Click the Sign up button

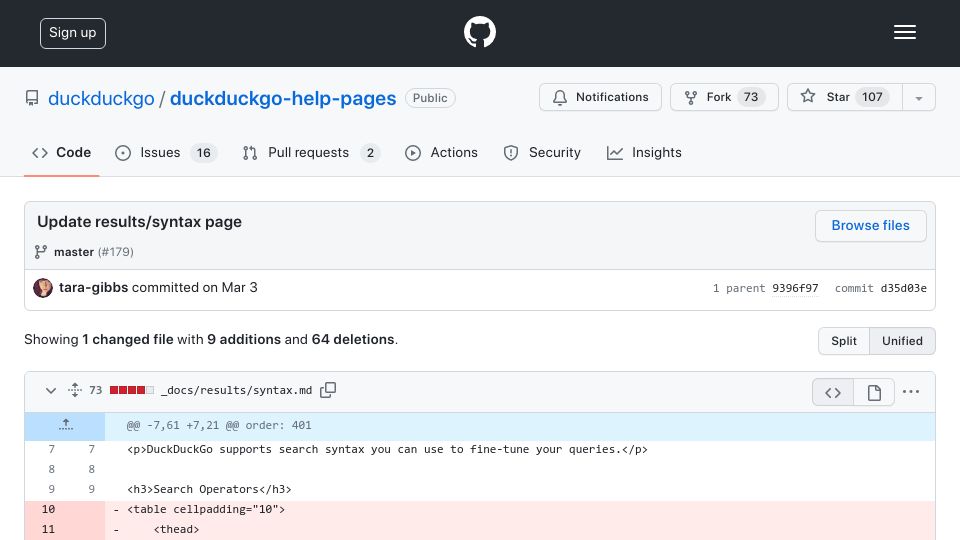click(73, 33)
